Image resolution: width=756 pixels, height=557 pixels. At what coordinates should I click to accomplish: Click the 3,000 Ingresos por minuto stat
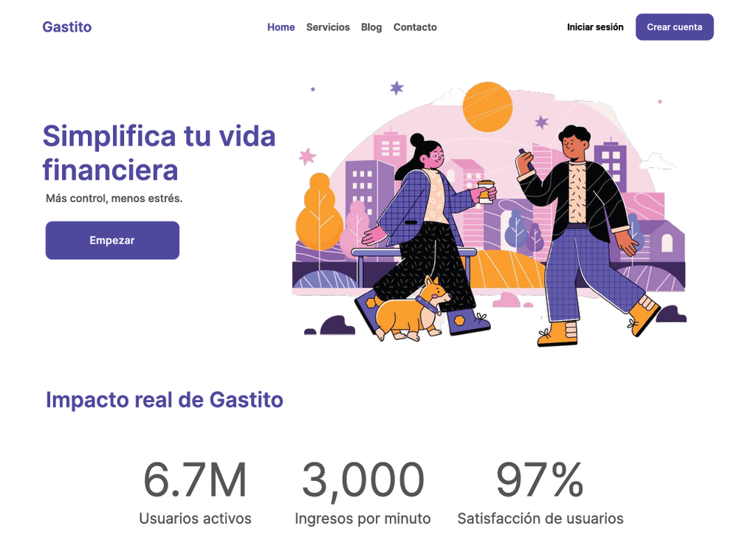point(362,492)
